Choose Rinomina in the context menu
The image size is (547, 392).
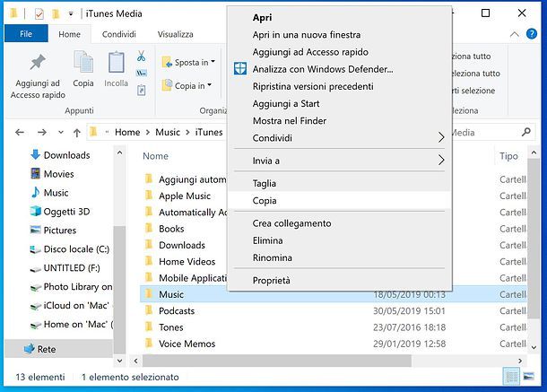pos(340,257)
